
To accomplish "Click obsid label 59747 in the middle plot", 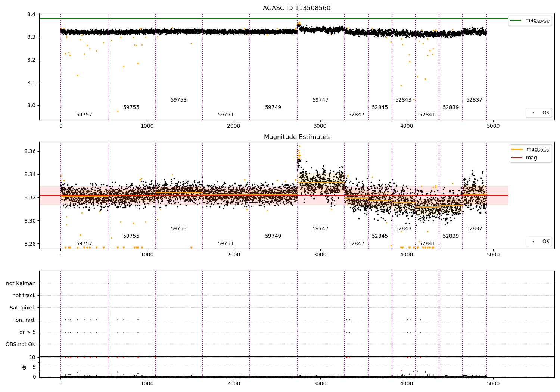I will point(320,229).
